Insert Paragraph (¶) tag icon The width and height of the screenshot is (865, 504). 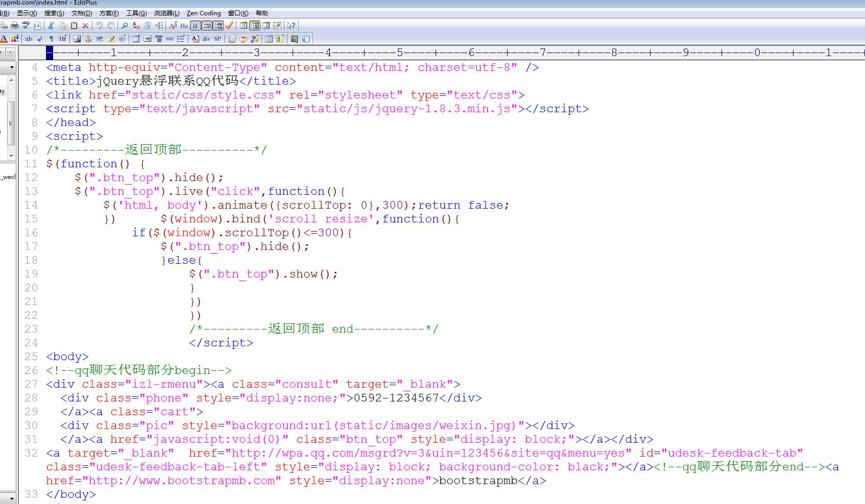pos(51,39)
